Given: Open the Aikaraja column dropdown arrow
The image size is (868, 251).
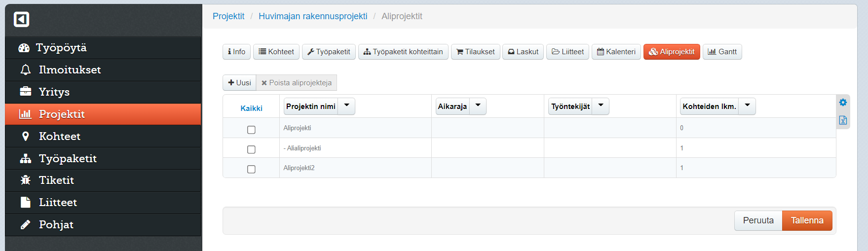Looking at the screenshot, I should click(x=478, y=106).
